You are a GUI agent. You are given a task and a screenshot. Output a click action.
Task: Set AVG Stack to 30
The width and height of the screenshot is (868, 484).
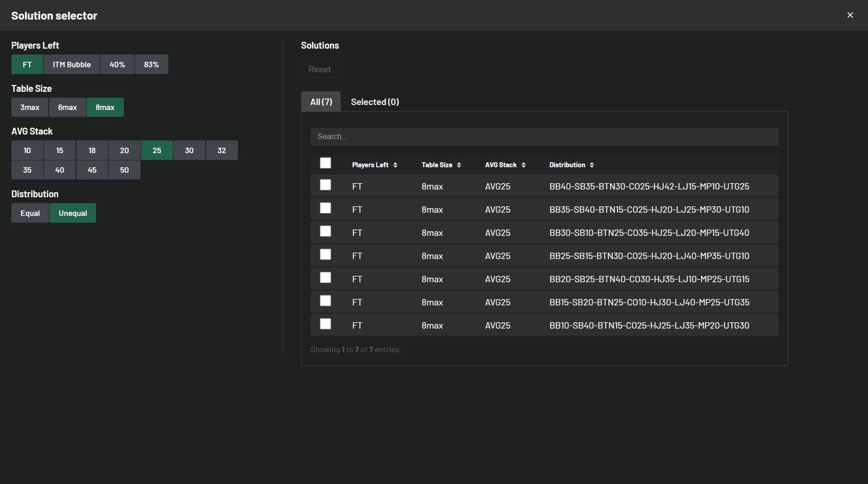(x=189, y=150)
